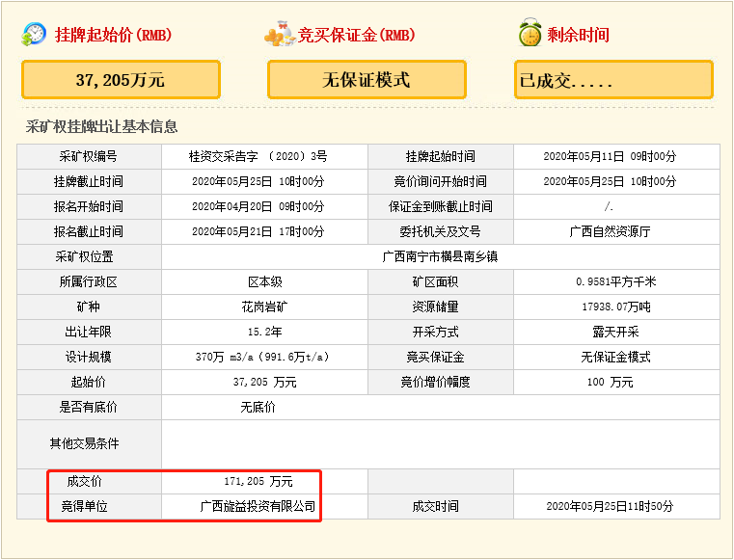Click the 竞买保证金(RMB) heading
This screenshot has width=734, height=560.
[x=357, y=36]
